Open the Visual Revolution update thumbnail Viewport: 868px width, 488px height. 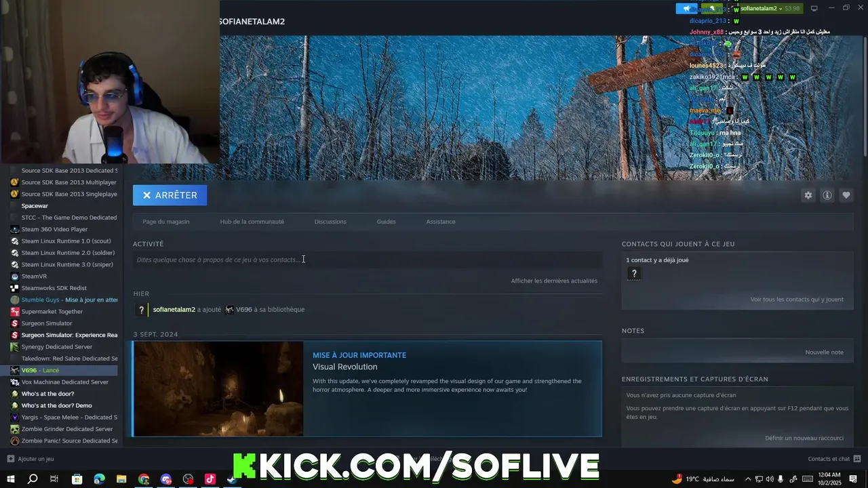218,389
